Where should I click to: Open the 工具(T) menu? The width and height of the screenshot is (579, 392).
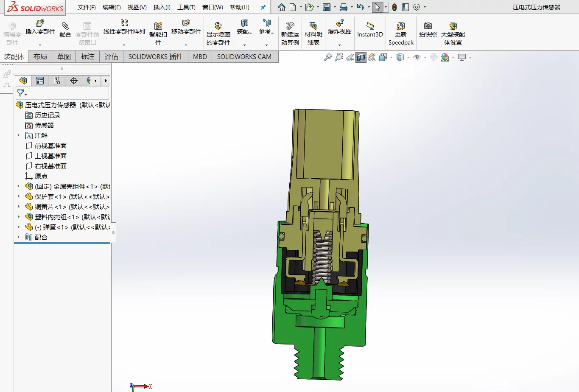tap(186, 7)
